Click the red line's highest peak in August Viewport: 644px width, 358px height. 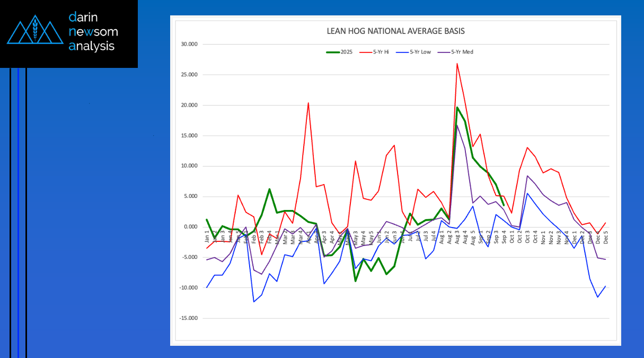(456, 64)
